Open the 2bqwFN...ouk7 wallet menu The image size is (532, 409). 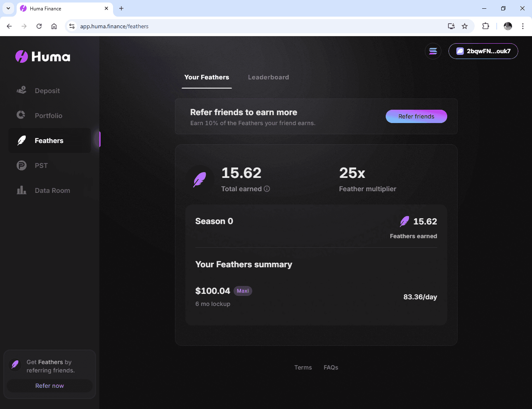pos(483,51)
